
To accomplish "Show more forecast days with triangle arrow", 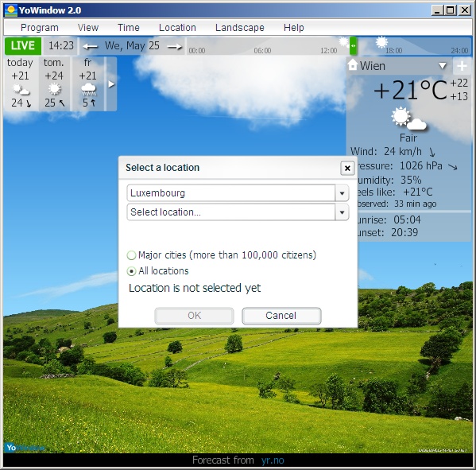I will point(111,84).
